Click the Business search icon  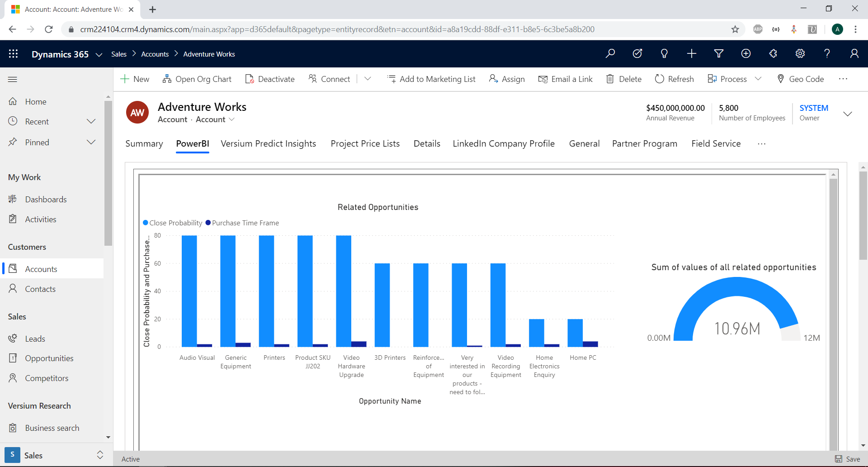coord(13,428)
